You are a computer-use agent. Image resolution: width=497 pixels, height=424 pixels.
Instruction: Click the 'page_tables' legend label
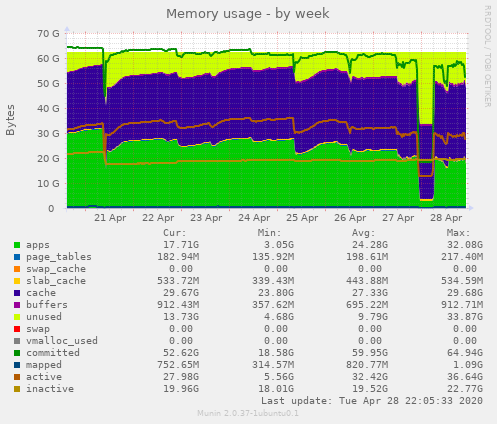coord(59,257)
